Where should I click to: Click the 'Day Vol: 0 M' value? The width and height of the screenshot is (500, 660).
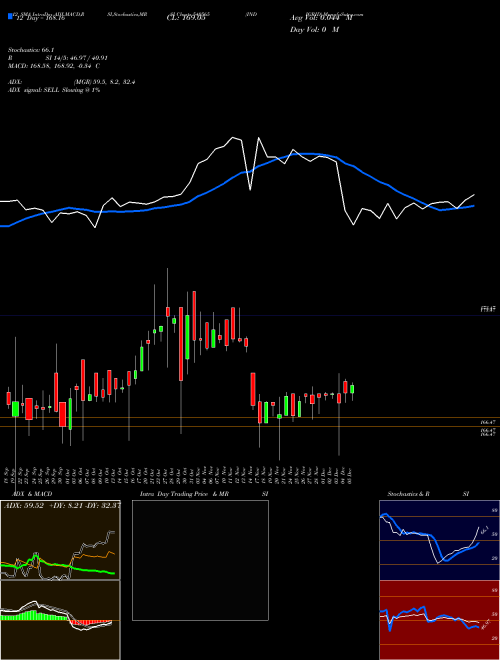point(314,30)
